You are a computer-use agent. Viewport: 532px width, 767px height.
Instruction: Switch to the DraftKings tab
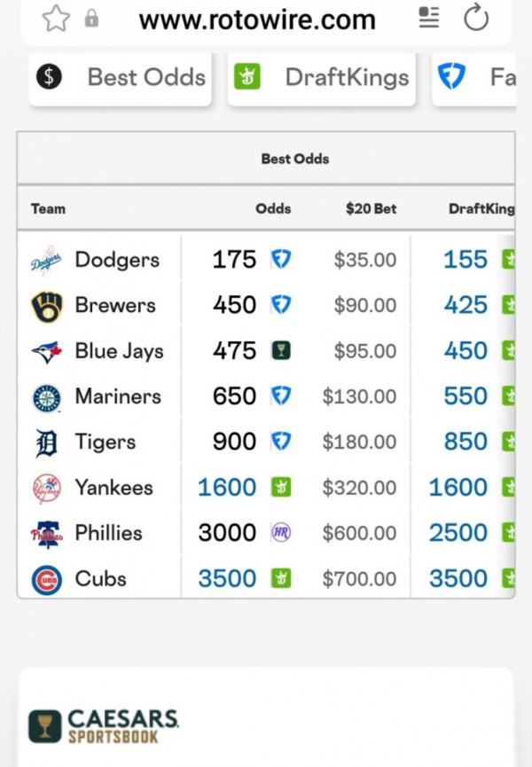[x=322, y=78]
